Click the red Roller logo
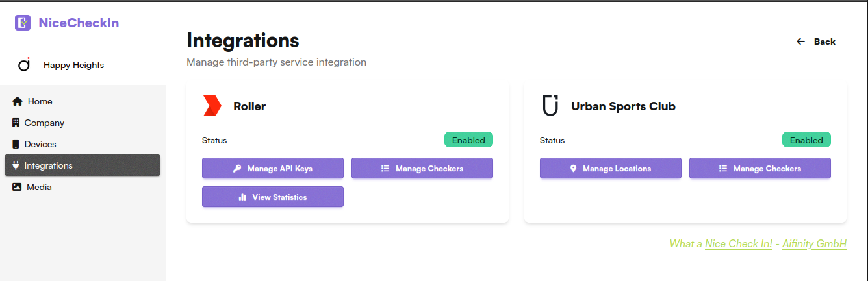This screenshot has height=281, width=868. 212,106
